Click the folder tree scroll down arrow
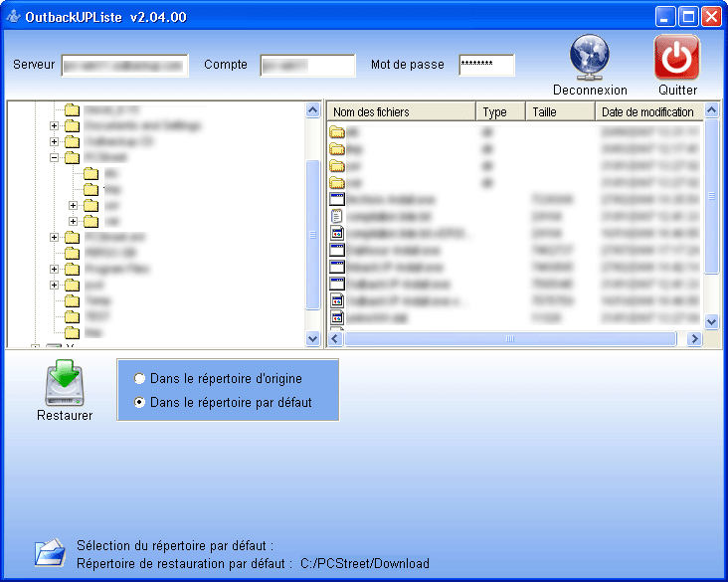The height and width of the screenshot is (582, 728). tap(313, 338)
